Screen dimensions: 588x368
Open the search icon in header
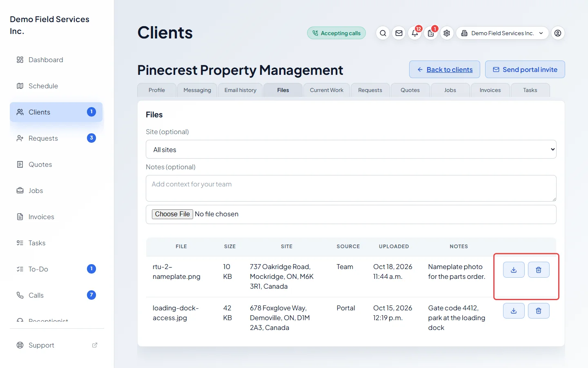[x=383, y=33]
